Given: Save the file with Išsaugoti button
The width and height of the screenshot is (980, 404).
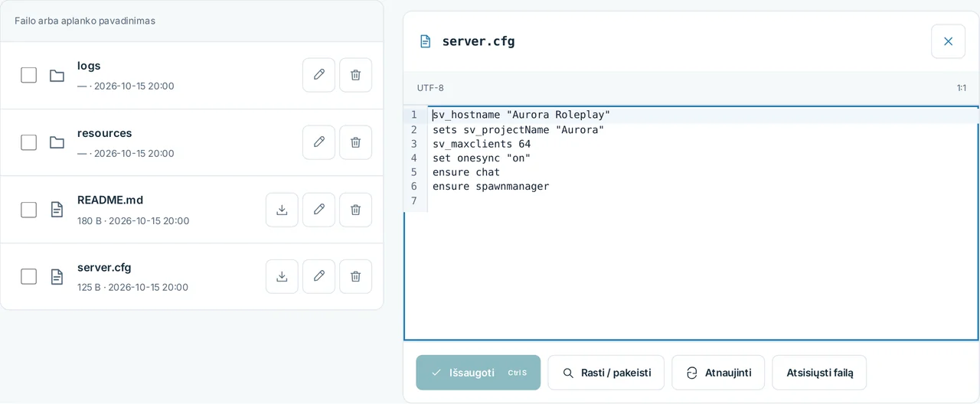Looking at the screenshot, I should [x=479, y=373].
